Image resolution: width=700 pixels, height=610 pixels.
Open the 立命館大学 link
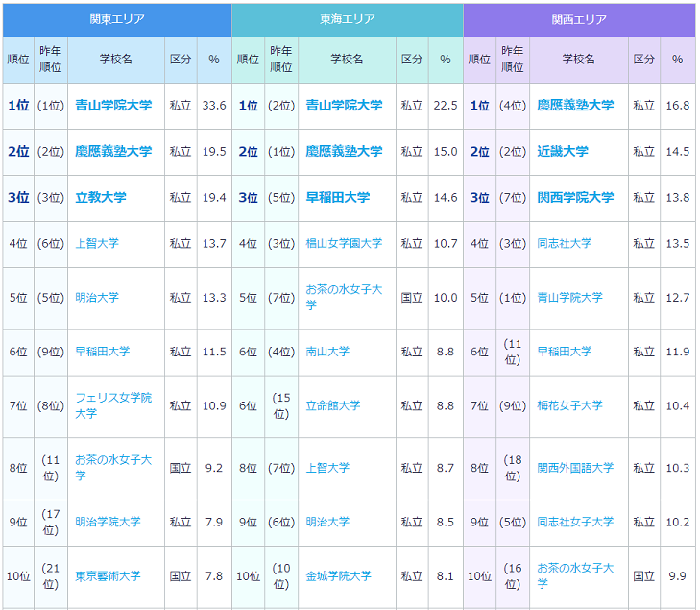click(333, 405)
